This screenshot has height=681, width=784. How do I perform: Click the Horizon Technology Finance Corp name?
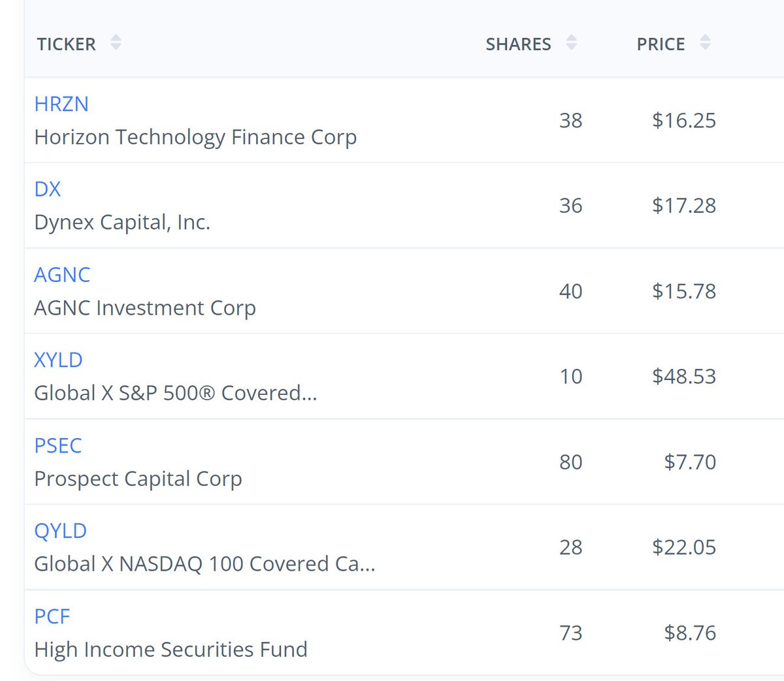(195, 137)
